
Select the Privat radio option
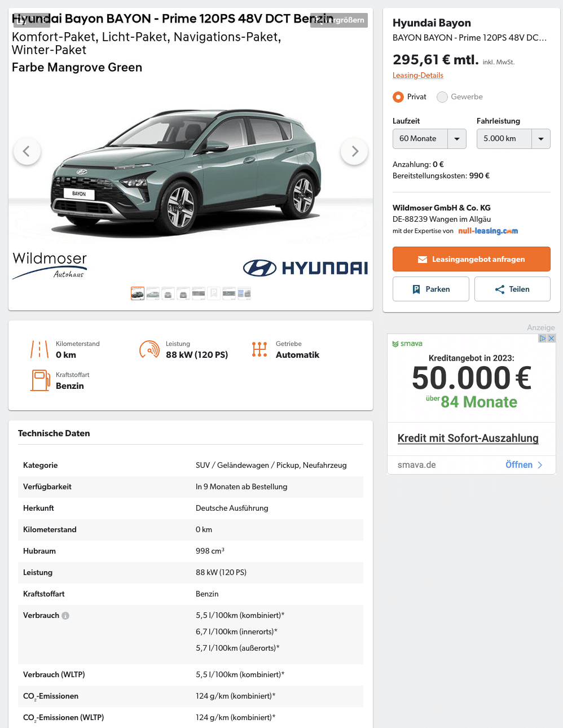pos(398,97)
